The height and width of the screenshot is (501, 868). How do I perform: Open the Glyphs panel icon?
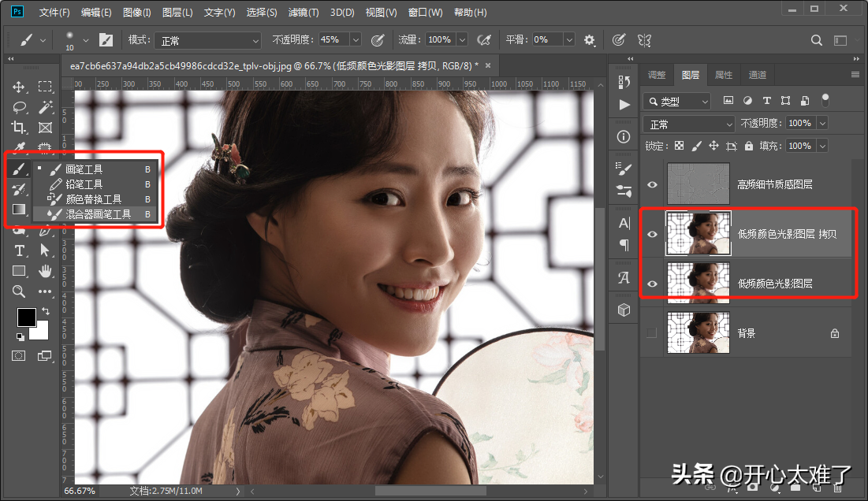[624, 277]
